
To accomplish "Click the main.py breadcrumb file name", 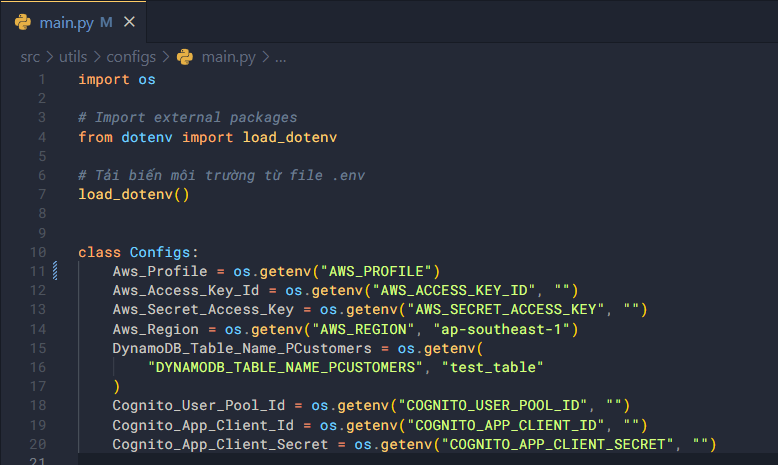I will click(x=229, y=56).
